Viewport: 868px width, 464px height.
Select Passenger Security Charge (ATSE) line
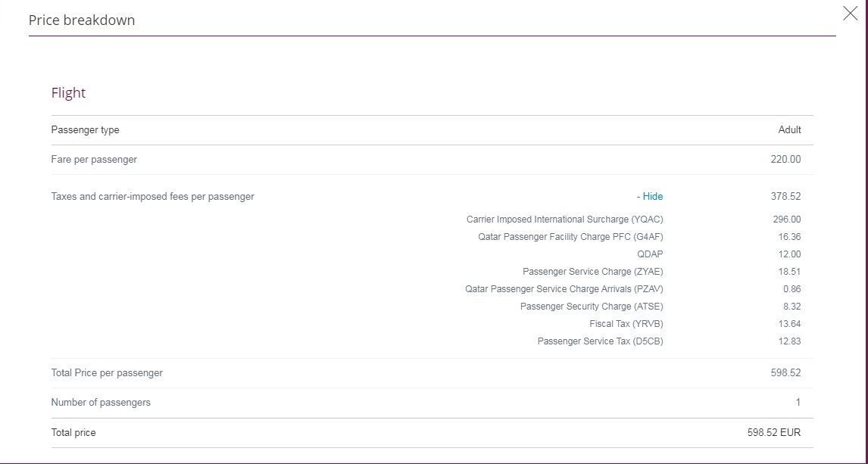click(592, 307)
